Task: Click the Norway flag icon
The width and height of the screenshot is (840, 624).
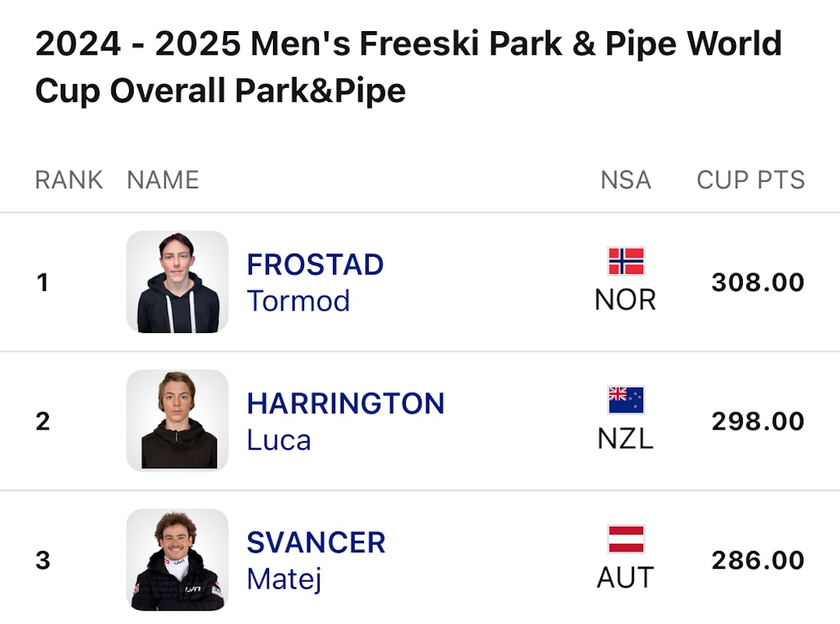Action: [626, 261]
